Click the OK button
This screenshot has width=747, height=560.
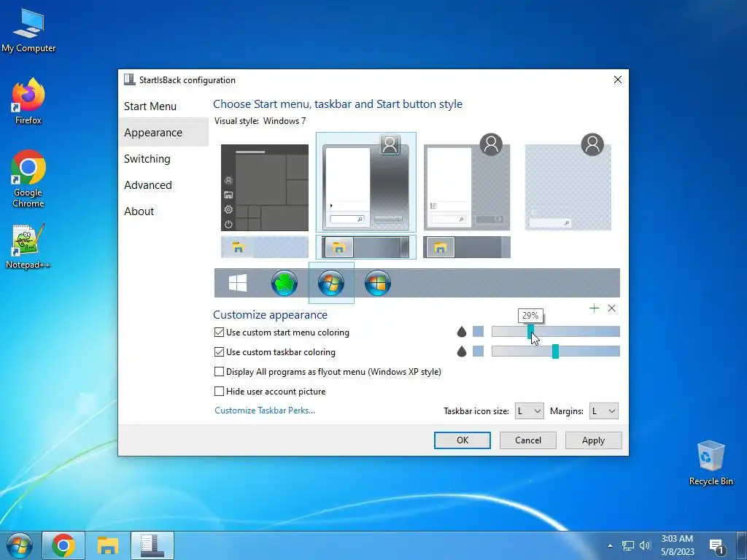tap(462, 440)
